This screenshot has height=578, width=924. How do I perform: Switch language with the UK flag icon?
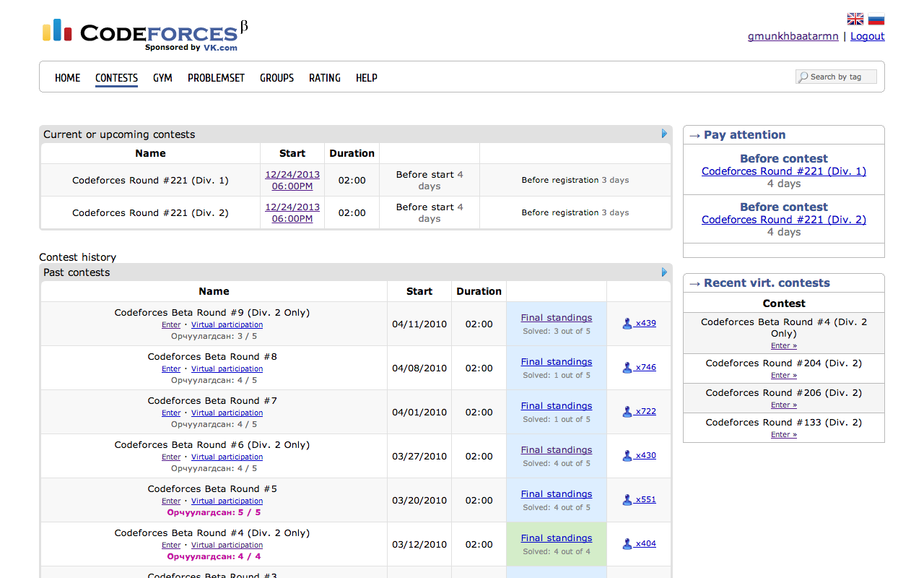point(855,20)
